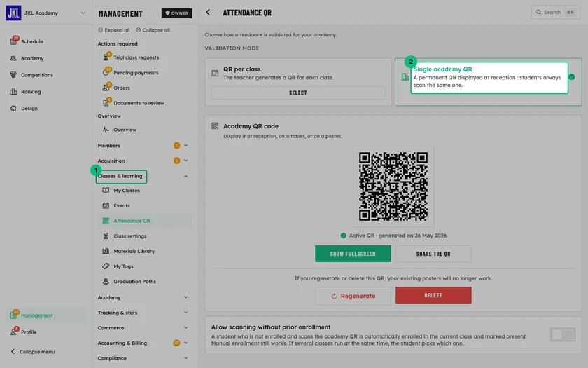The image size is (588, 368).
Task: Click the My Classes book icon
Action: tap(106, 191)
